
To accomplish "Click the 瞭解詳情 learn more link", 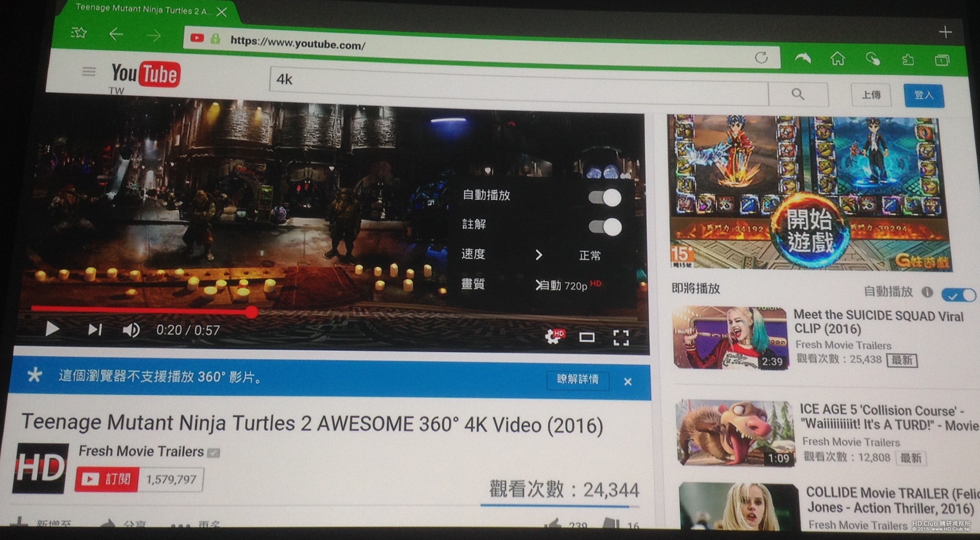I will click(x=578, y=379).
